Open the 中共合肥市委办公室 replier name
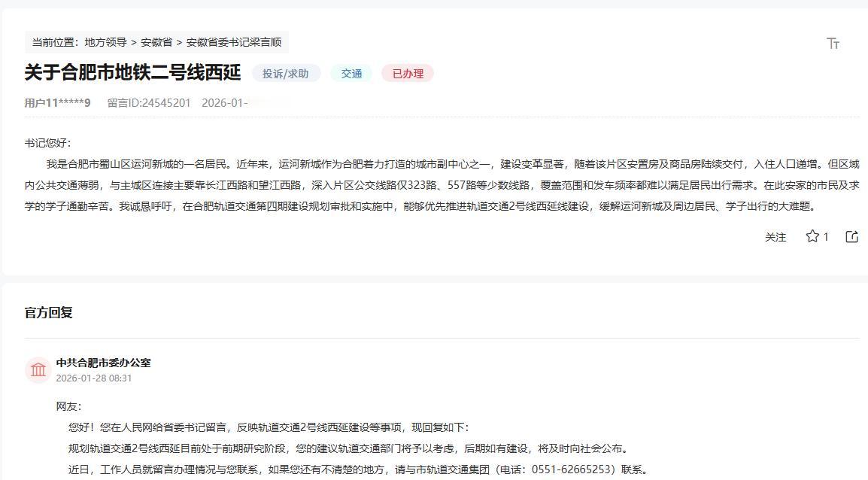The image size is (868, 480). [102, 362]
